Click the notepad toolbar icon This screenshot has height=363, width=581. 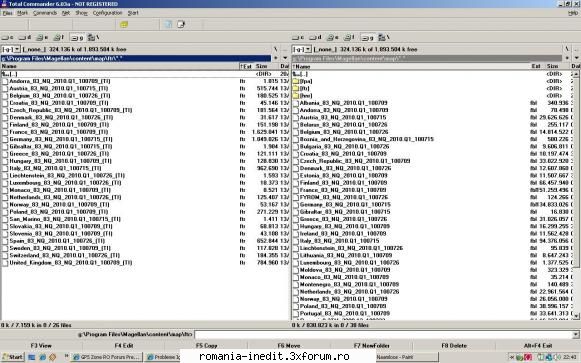[x=181, y=24]
